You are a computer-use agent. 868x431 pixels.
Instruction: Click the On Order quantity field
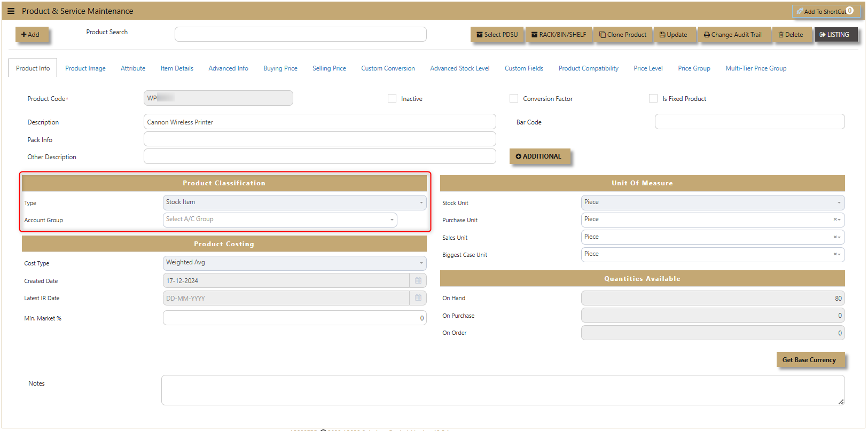[x=713, y=333]
